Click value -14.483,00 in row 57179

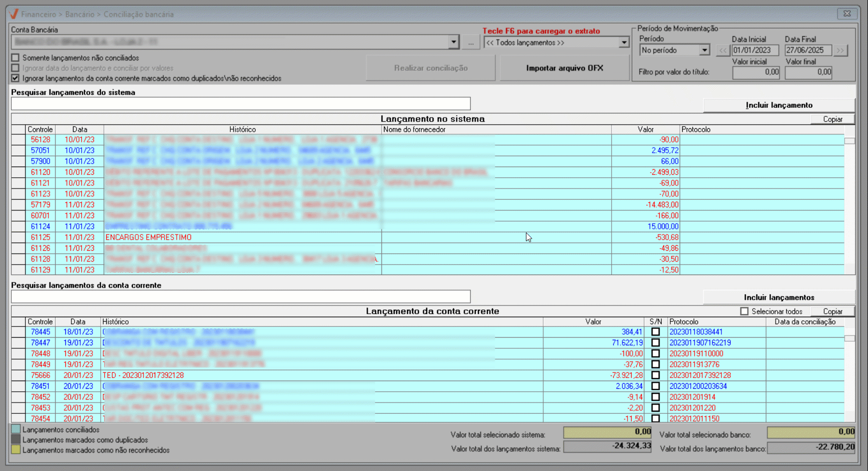click(x=662, y=205)
